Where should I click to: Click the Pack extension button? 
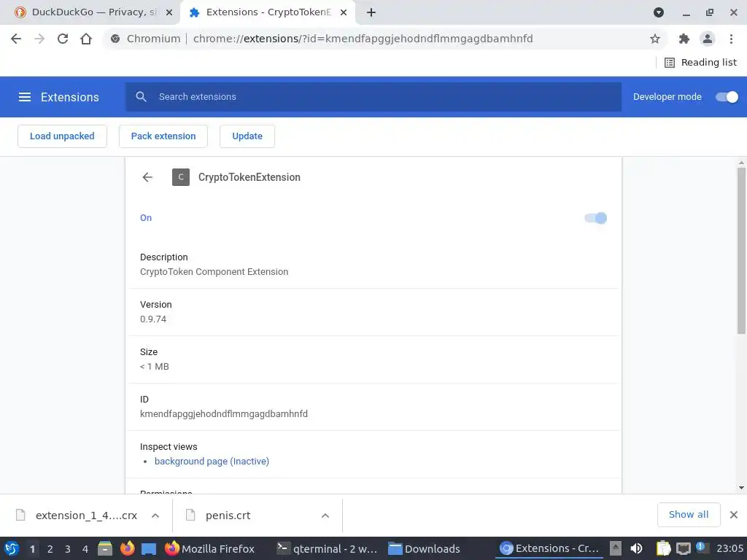point(163,136)
